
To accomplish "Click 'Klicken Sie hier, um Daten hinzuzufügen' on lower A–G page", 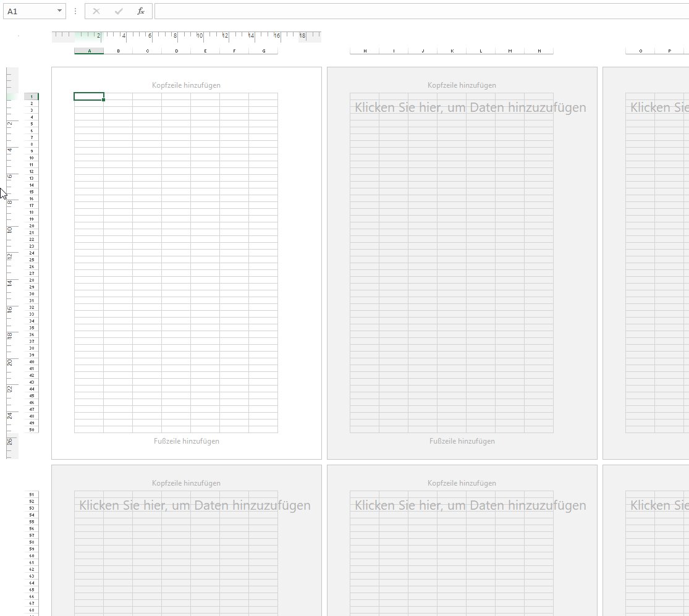I will 195,506.
